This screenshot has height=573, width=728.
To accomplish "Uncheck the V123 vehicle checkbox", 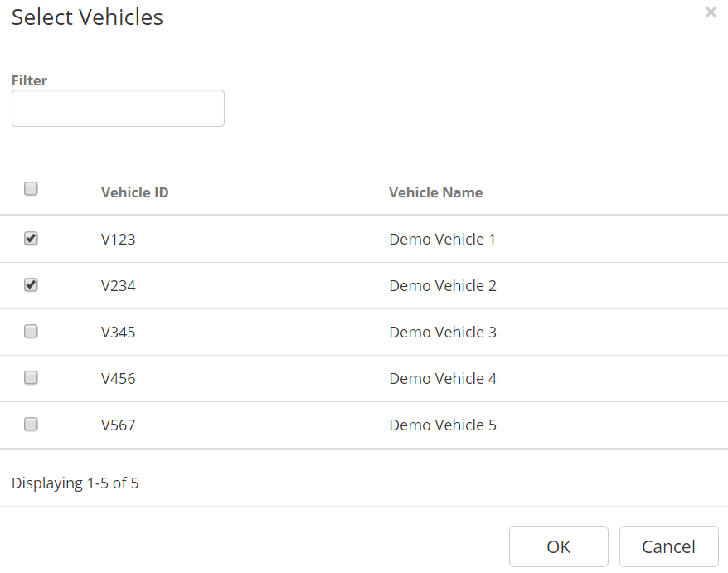I will click(31, 239).
